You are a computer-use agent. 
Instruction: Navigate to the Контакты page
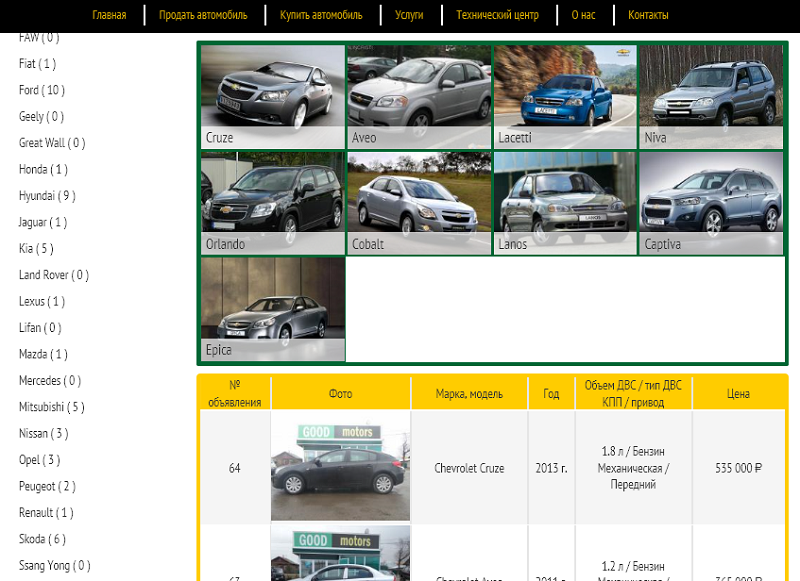coord(648,15)
